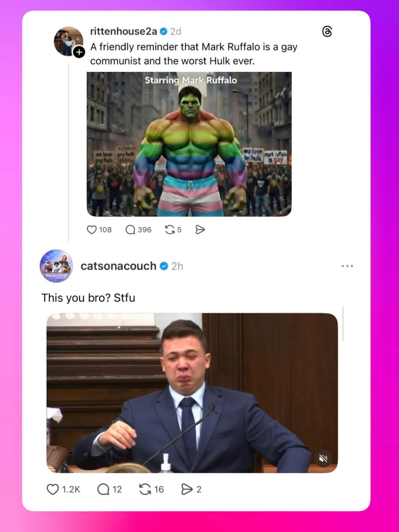Click the thin scrollbar beside the video
The image size is (399, 532).
343,324
